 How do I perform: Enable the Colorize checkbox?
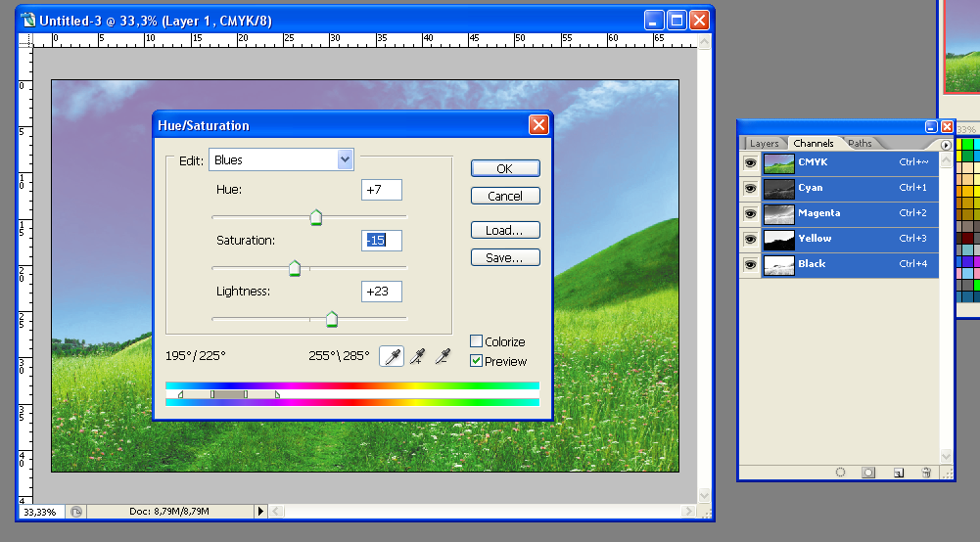476,341
